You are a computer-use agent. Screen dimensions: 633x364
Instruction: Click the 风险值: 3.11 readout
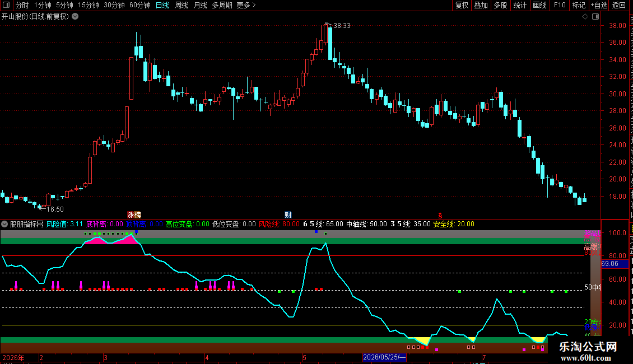point(64,224)
